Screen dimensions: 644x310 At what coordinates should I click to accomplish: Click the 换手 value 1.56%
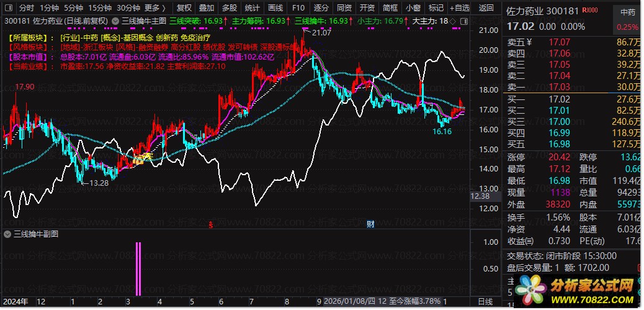click(x=558, y=217)
